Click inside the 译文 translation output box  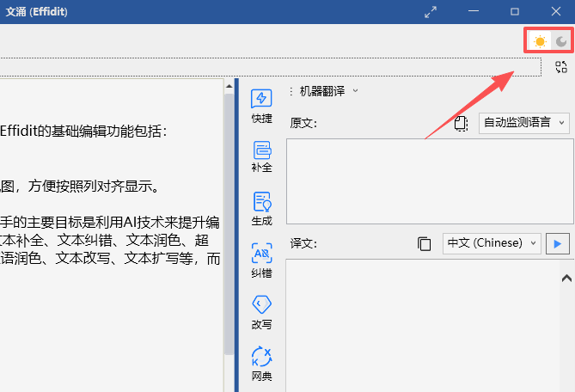click(421, 327)
